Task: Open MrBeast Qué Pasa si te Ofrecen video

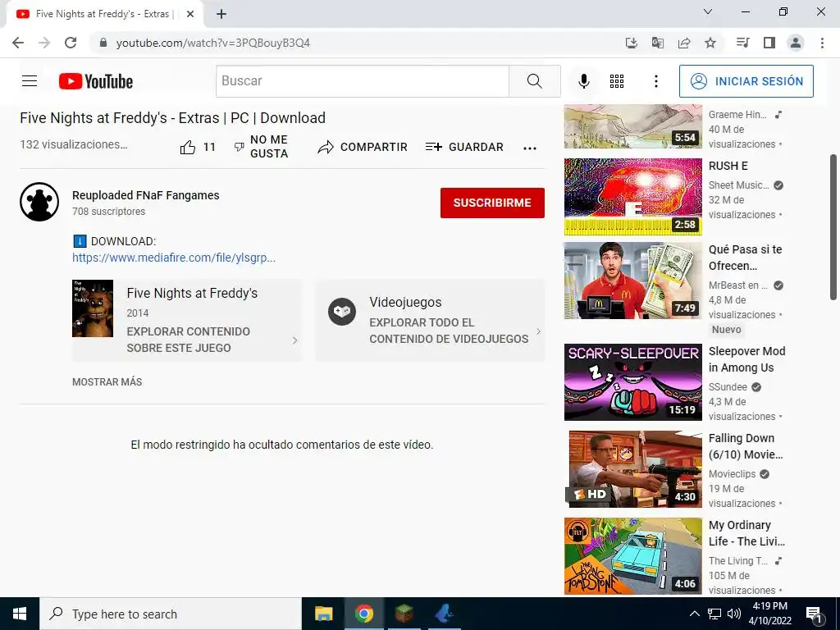Action: point(632,281)
